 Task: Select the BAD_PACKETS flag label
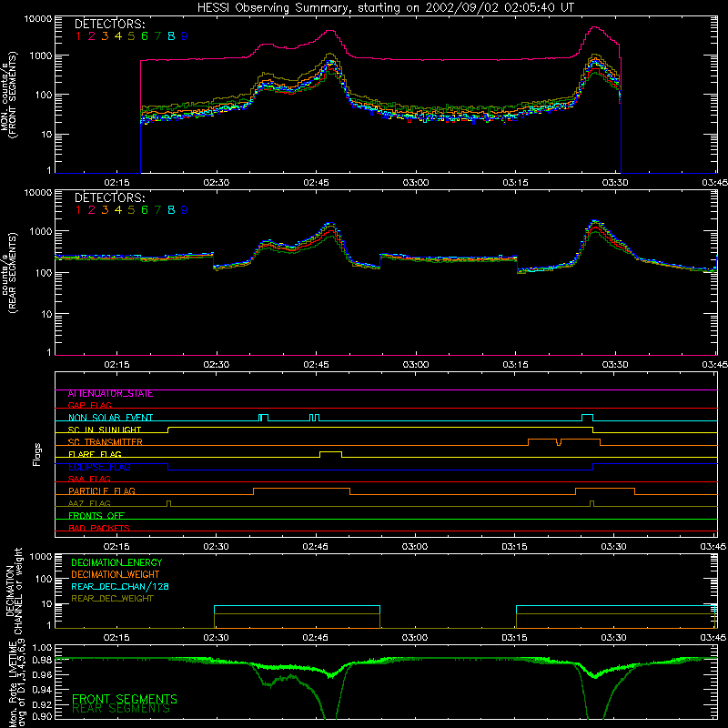[x=99, y=528]
